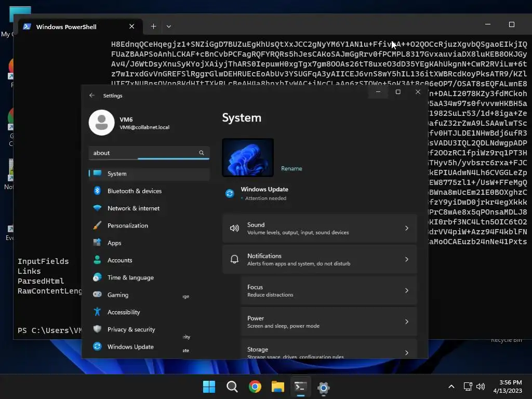532x399 pixels.
Task: Expand Power settings chevron
Action: point(406,322)
